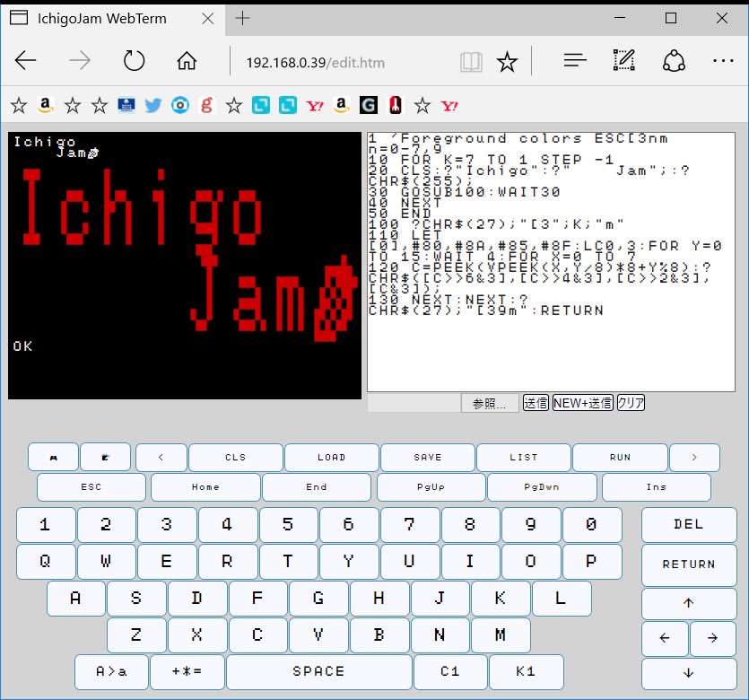This screenshot has height=700, width=749.
Task: Tap the up arrow key
Action: pos(689,603)
